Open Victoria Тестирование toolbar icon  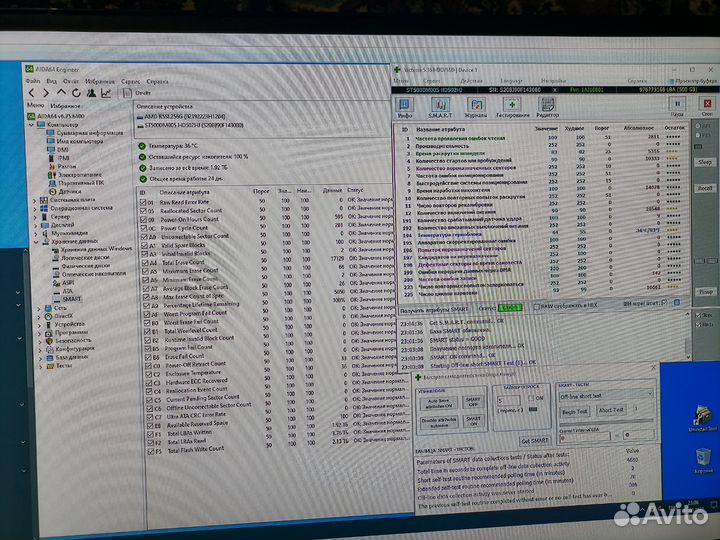pos(512,107)
